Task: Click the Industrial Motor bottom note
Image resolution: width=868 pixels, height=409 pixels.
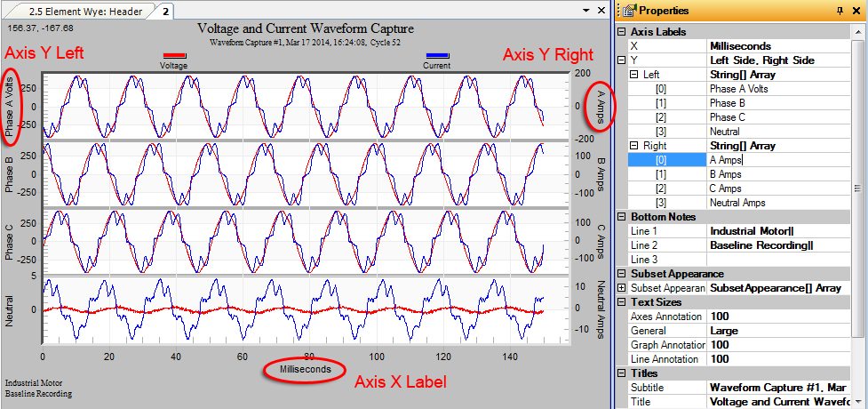Action: coord(34,383)
